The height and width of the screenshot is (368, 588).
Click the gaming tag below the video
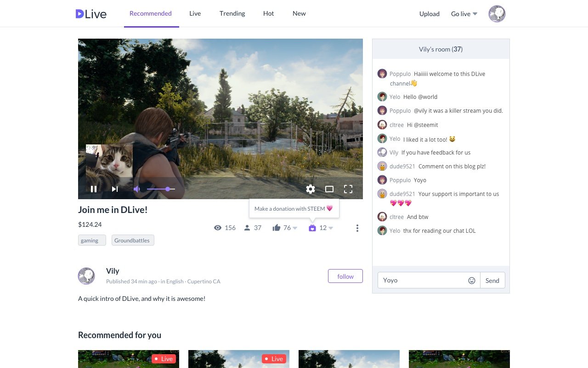(91, 240)
